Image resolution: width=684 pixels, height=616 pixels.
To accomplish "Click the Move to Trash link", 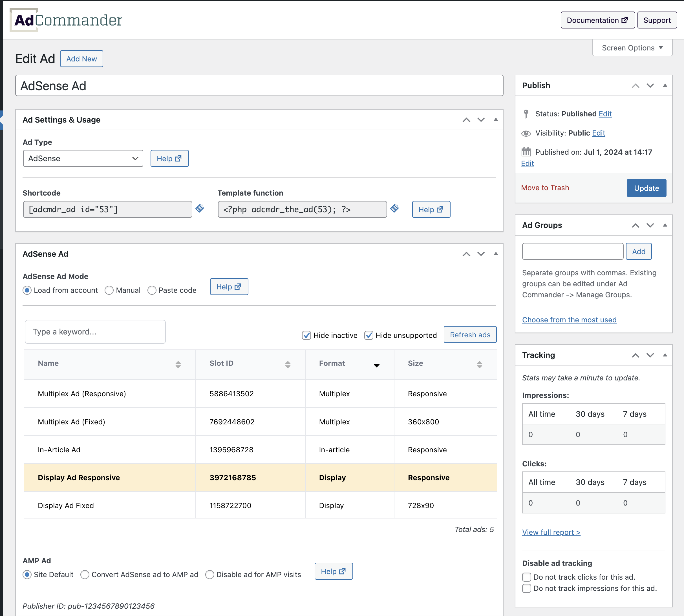I will 545,188.
